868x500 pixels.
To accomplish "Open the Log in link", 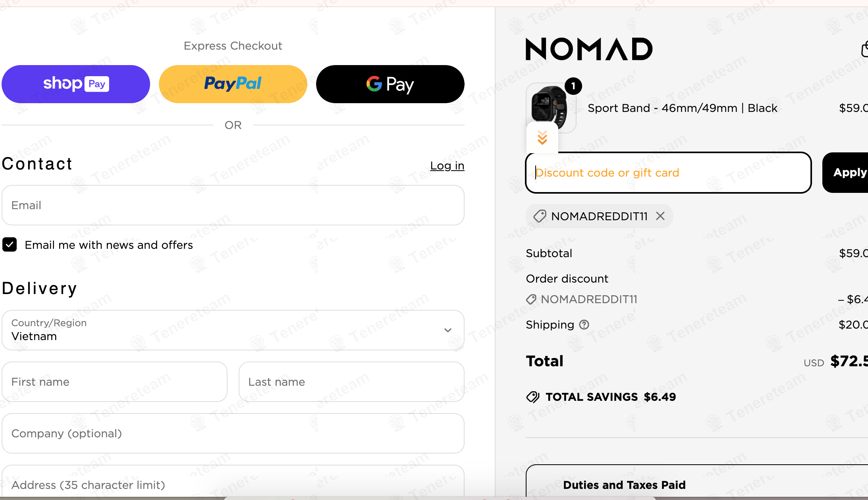I will pos(447,166).
